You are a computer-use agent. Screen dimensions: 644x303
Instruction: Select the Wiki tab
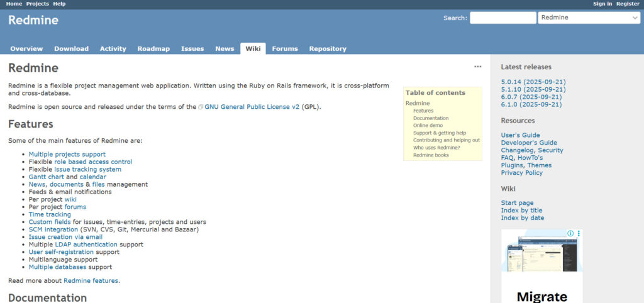pos(253,48)
